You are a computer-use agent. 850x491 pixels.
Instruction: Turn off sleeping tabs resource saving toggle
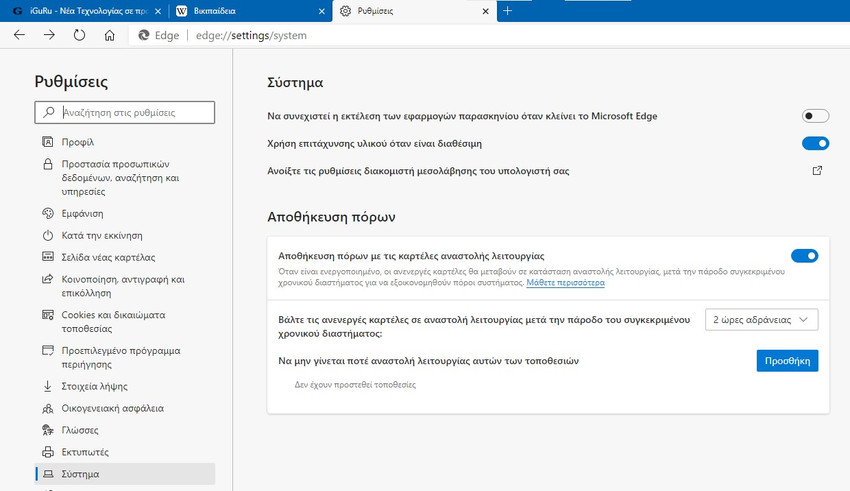click(x=804, y=256)
